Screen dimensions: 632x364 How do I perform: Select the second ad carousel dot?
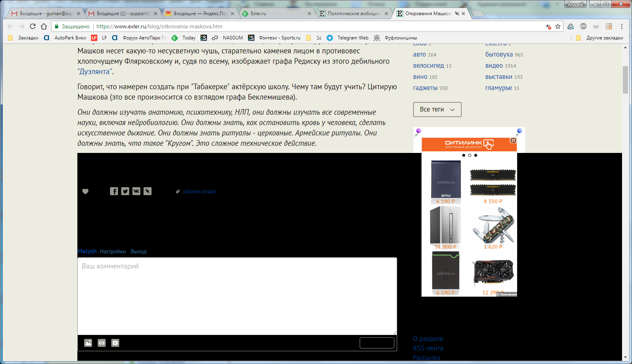pos(470,155)
